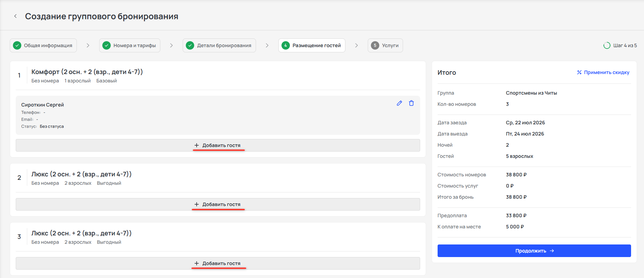Click the number 4 circle of Размещение гостей
Screen dimensions: 644x278
(x=286, y=45)
